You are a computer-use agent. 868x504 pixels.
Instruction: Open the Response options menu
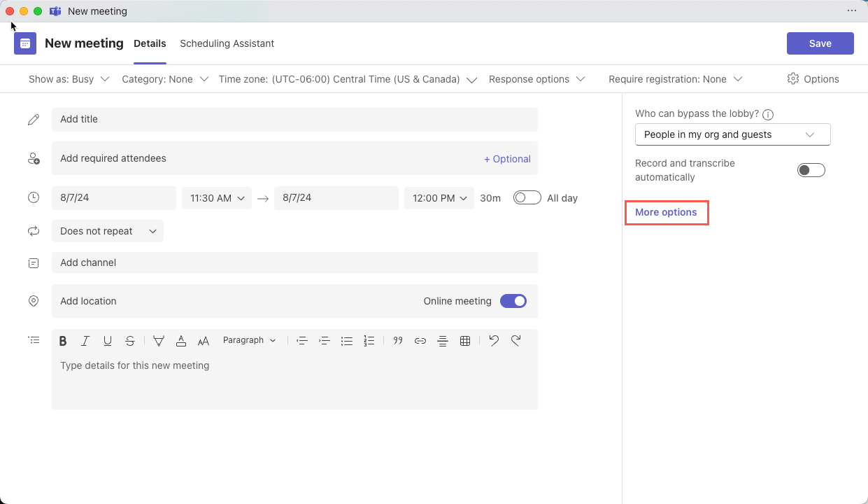tap(536, 79)
